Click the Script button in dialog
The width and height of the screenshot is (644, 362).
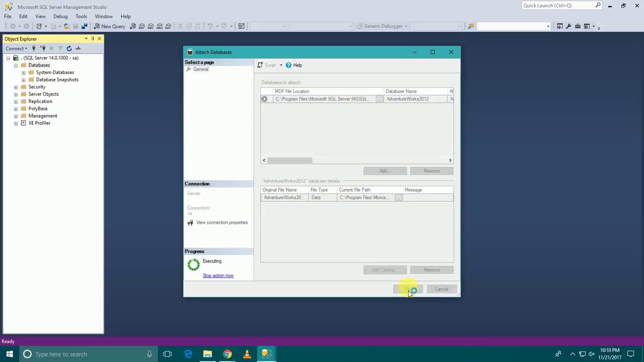tap(267, 65)
